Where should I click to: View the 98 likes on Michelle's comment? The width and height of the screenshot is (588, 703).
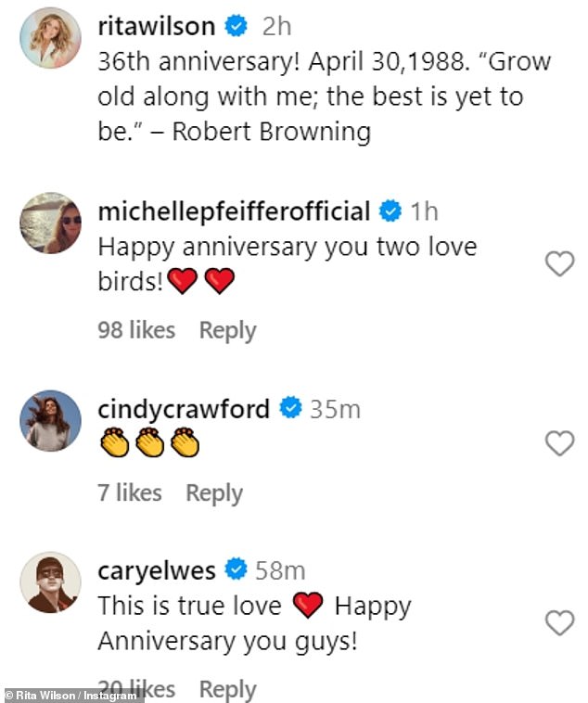coord(136,330)
